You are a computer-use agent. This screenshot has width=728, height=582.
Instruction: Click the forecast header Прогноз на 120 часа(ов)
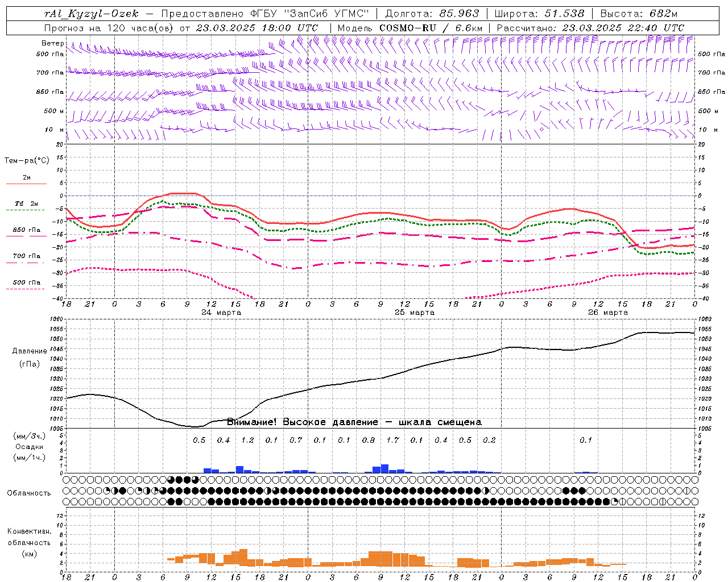coord(109,28)
